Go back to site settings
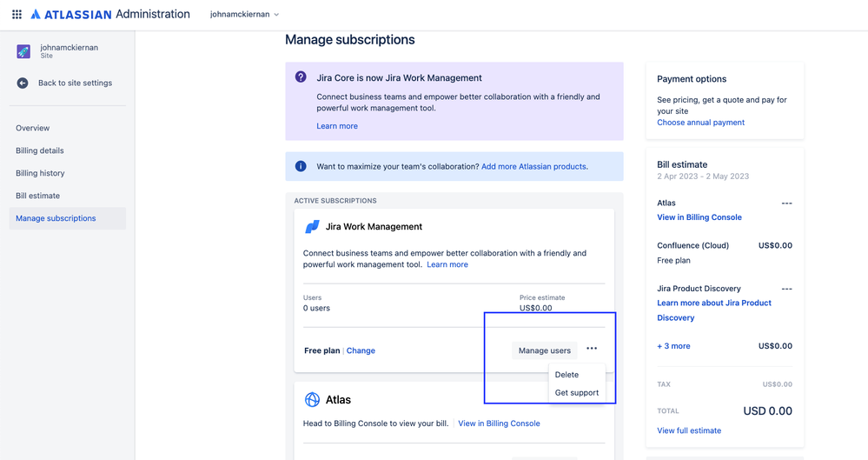This screenshot has width=868, height=460. click(x=75, y=83)
